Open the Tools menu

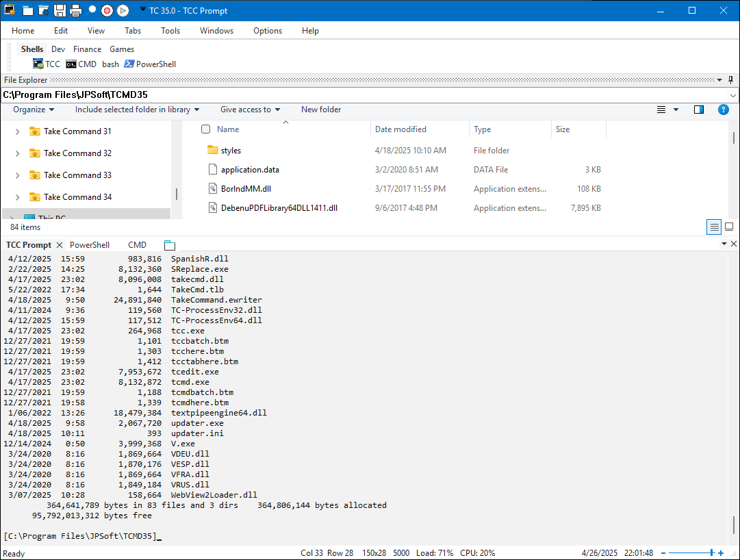170,31
